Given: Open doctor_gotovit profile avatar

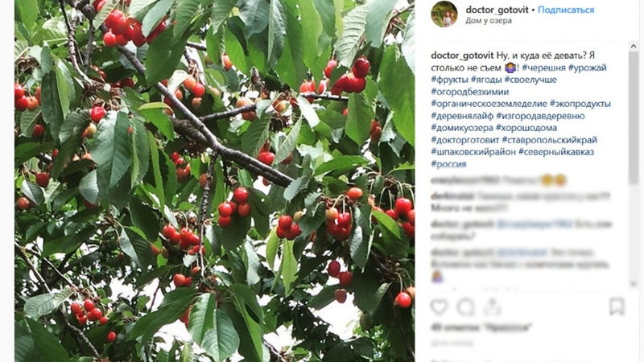Looking at the screenshot, I should point(444,14).
